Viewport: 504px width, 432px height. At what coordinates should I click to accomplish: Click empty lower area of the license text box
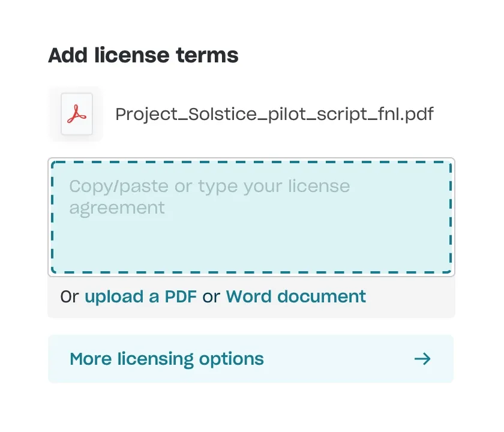252,252
